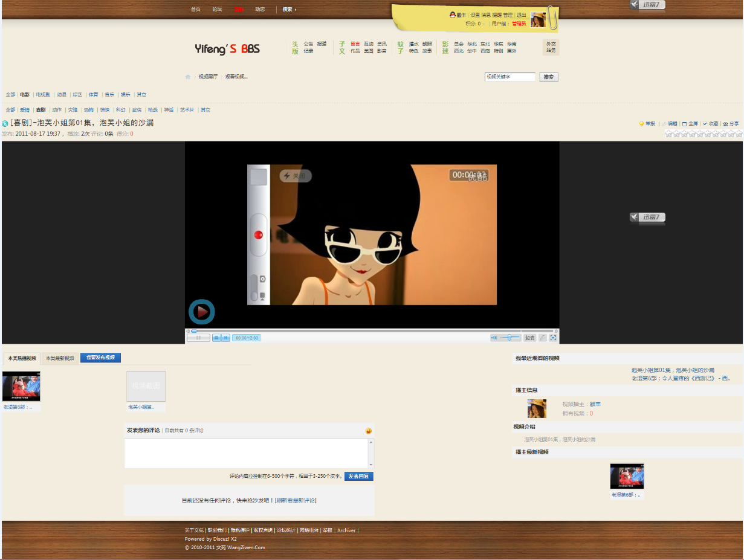
Task: Click the 搜索 button beside the keyword field
Action: coord(548,77)
